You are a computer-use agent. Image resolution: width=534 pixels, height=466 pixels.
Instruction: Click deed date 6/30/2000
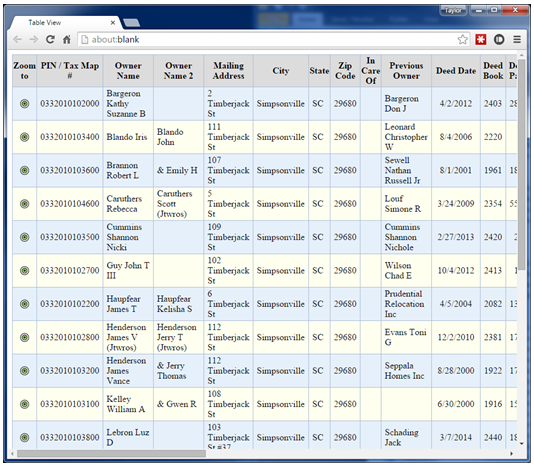456,404
